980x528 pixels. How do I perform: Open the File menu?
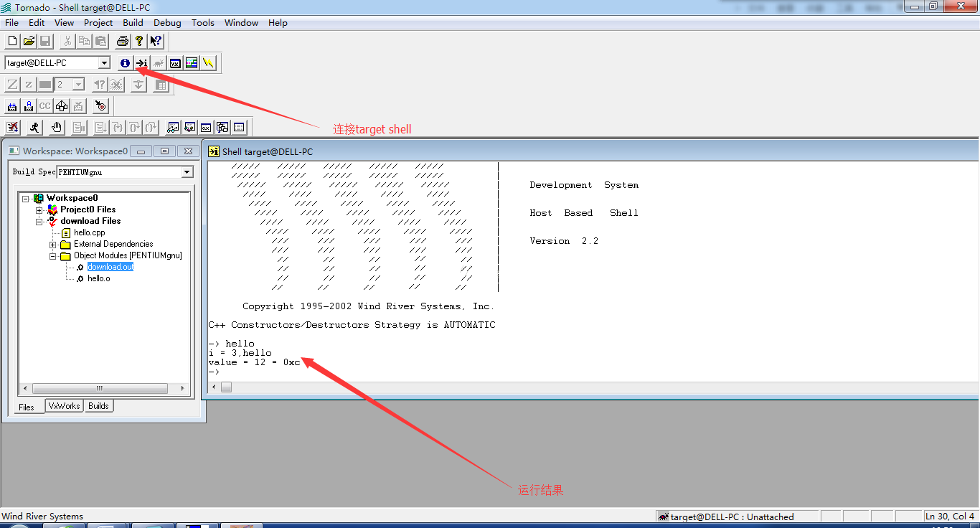tap(11, 22)
